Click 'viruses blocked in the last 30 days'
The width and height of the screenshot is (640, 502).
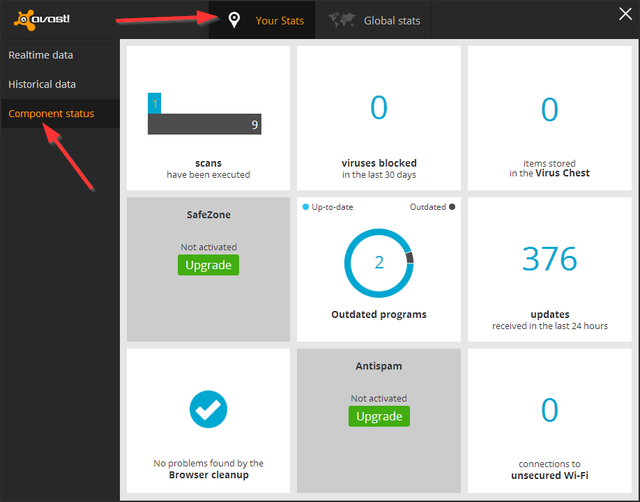[x=379, y=169]
